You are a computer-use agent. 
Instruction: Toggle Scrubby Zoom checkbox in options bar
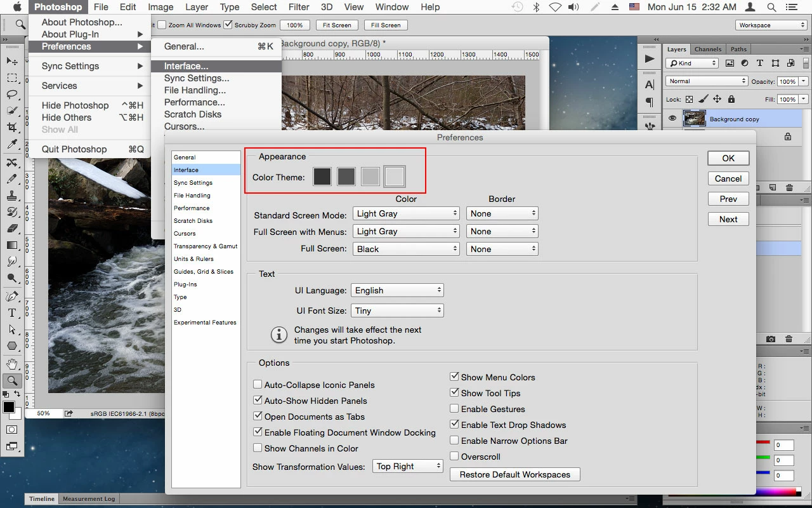click(x=228, y=25)
